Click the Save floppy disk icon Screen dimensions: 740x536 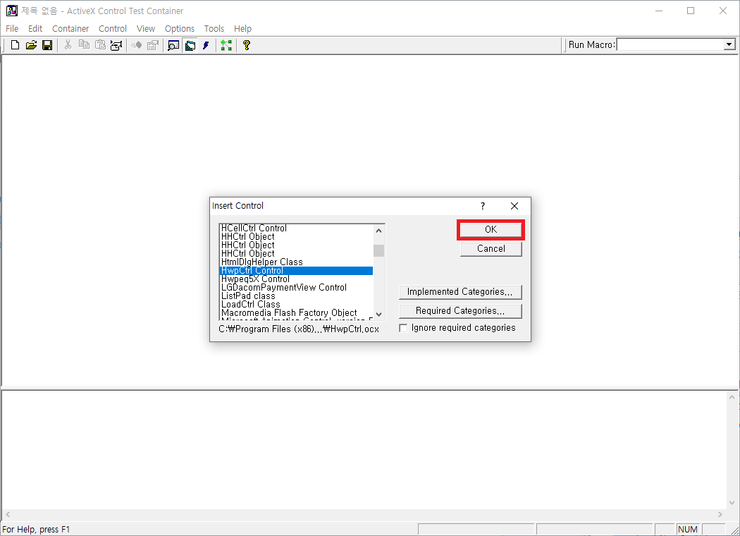coord(47,45)
